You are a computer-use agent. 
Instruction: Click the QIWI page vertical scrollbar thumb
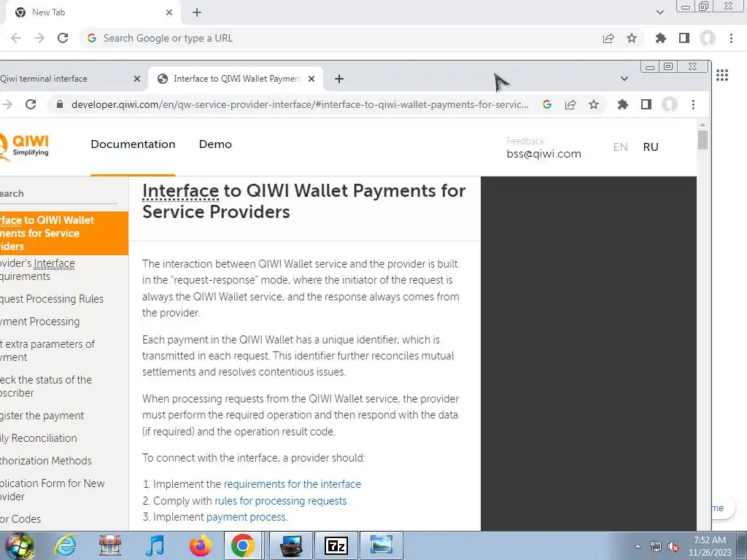tap(703, 139)
